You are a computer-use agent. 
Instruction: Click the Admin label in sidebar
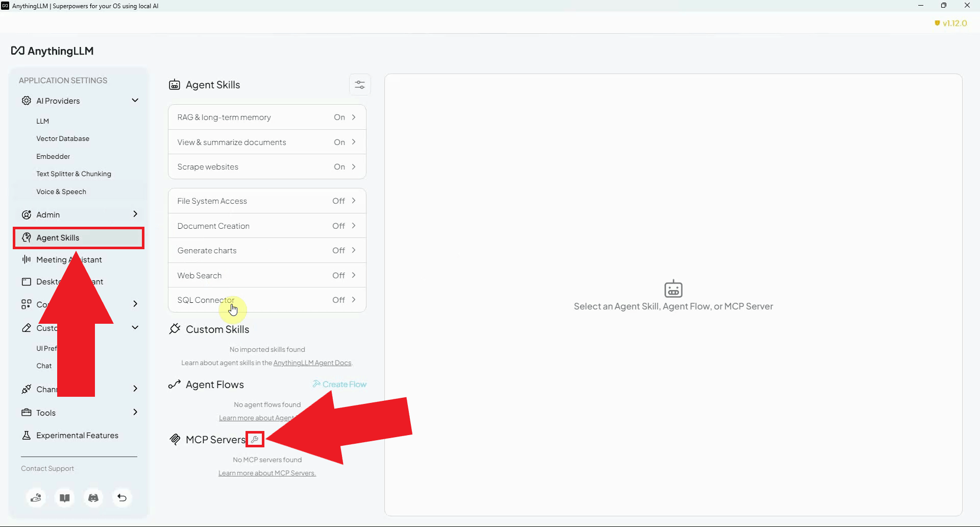[48, 214]
